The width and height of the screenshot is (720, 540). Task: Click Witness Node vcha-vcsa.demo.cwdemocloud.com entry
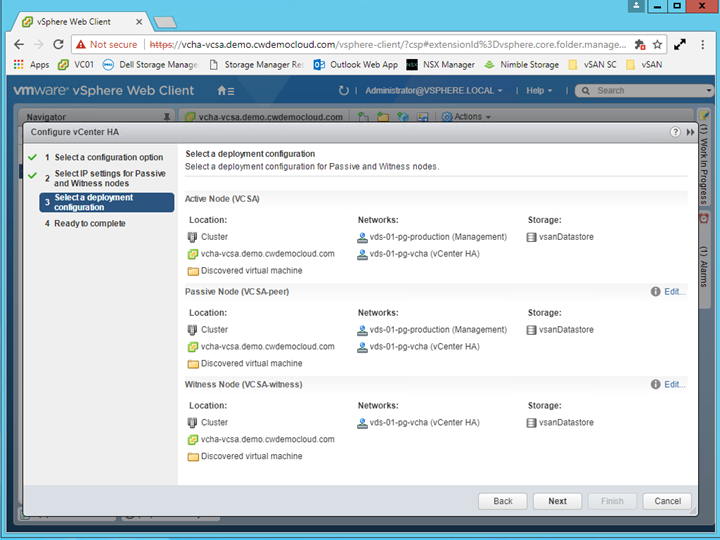[261, 439]
